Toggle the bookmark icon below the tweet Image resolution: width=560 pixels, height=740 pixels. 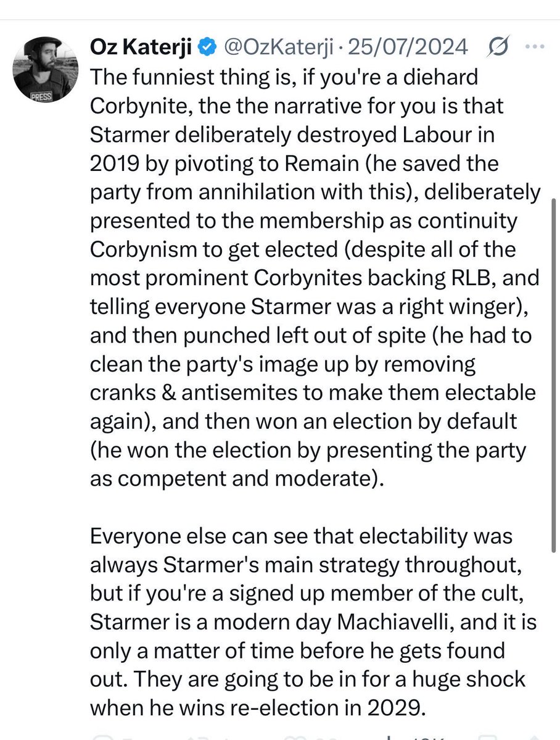(487, 737)
